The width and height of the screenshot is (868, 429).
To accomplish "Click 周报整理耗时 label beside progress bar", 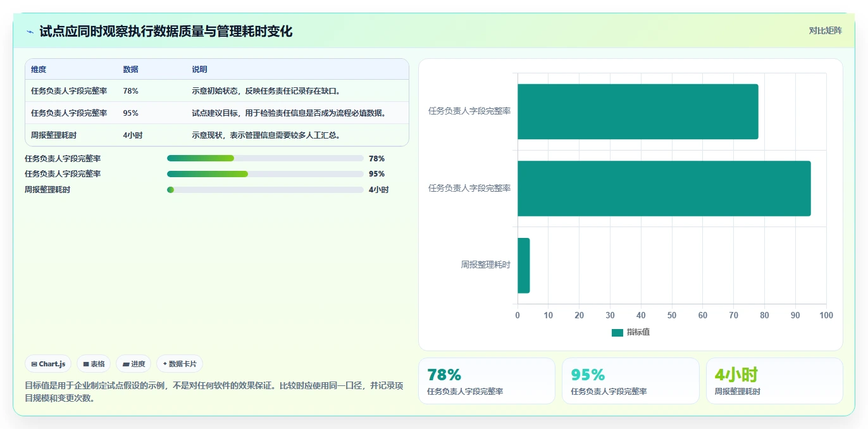I will pos(47,190).
